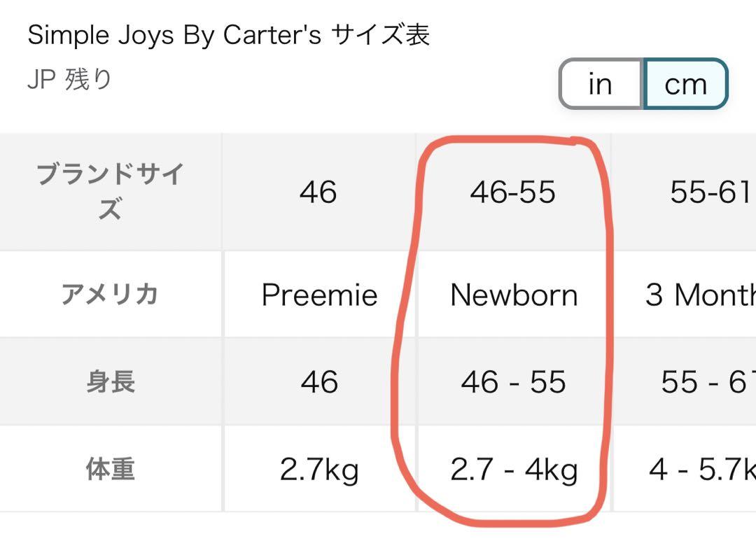756x548 pixels.
Task: Select the 3 Month column cell
Action: coord(685,295)
